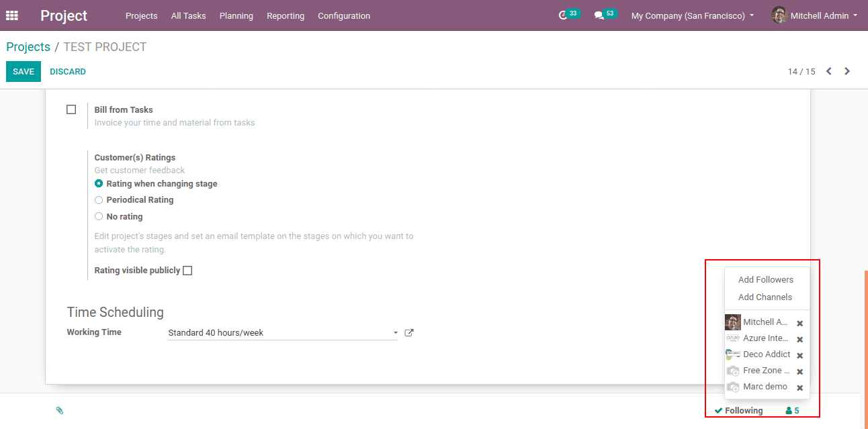Select Periodical Rating radio option
Viewport: 868px width, 429px height.
tap(99, 200)
